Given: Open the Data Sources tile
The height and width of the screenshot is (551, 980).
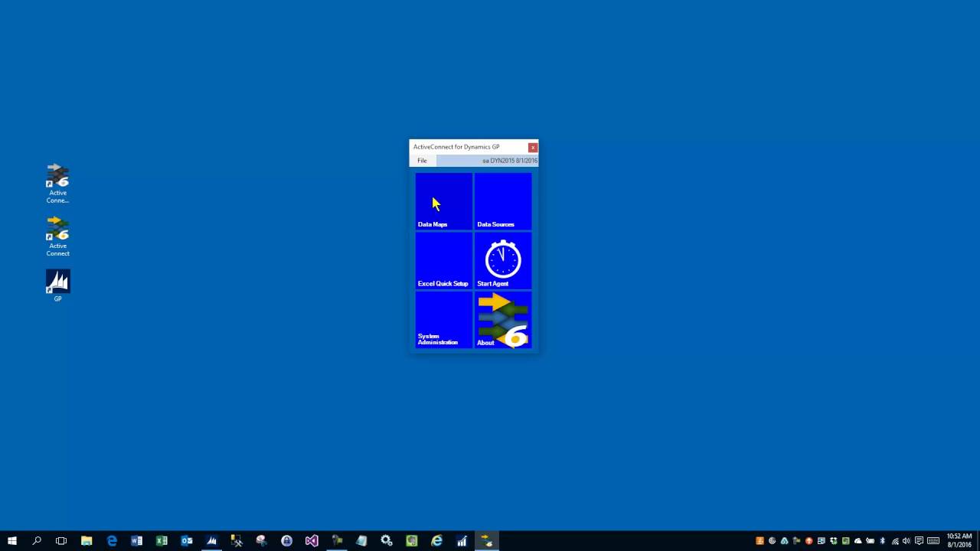Looking at the screenshot, I should coord(503,201).
